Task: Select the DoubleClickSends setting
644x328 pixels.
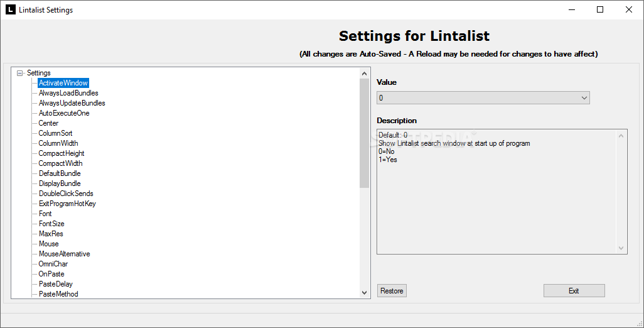Action: [x=66, y=194]
